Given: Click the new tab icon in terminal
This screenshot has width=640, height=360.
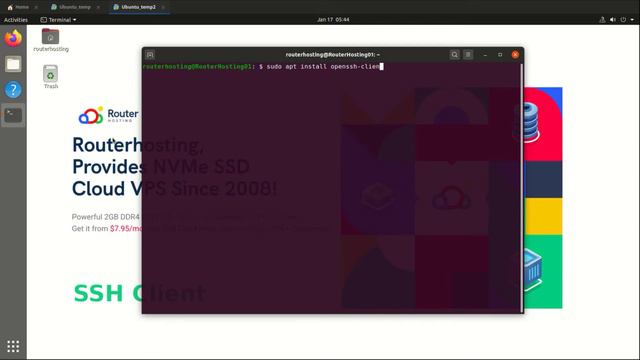Looking at the screenshot, I should [150, 55].
